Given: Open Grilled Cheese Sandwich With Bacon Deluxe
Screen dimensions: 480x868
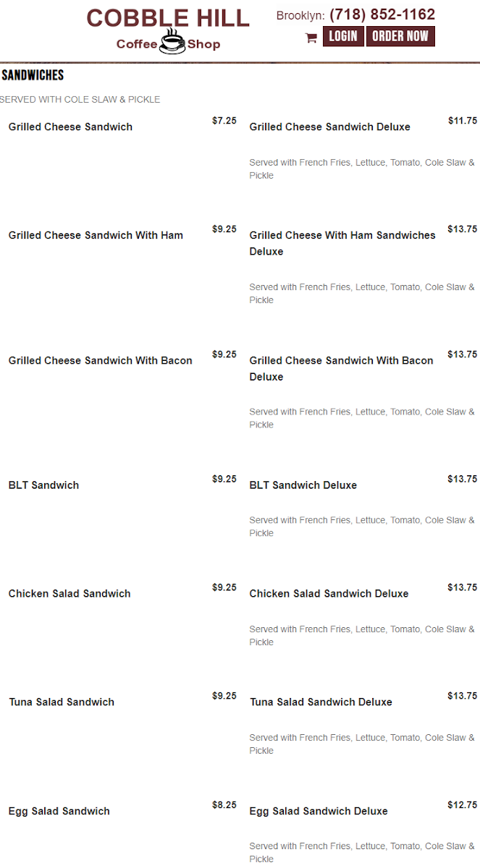Looking at the screenshot, I should pyautogui.click(x=341, y=368).
